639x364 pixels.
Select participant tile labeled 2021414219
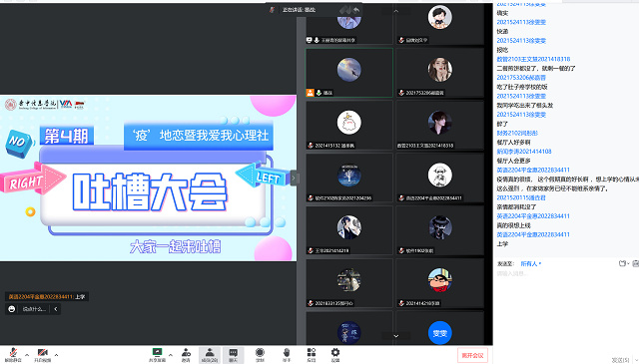pyautogui.click(x=349, y=230)
